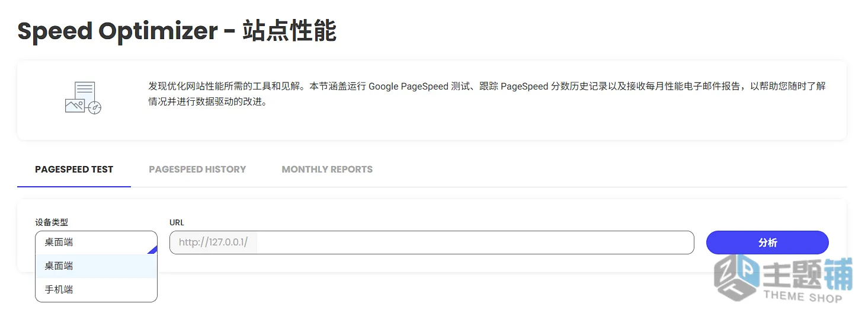
Task: Click the http://127.0.0.1/ URL prefix
Action: tap(213, 243)
